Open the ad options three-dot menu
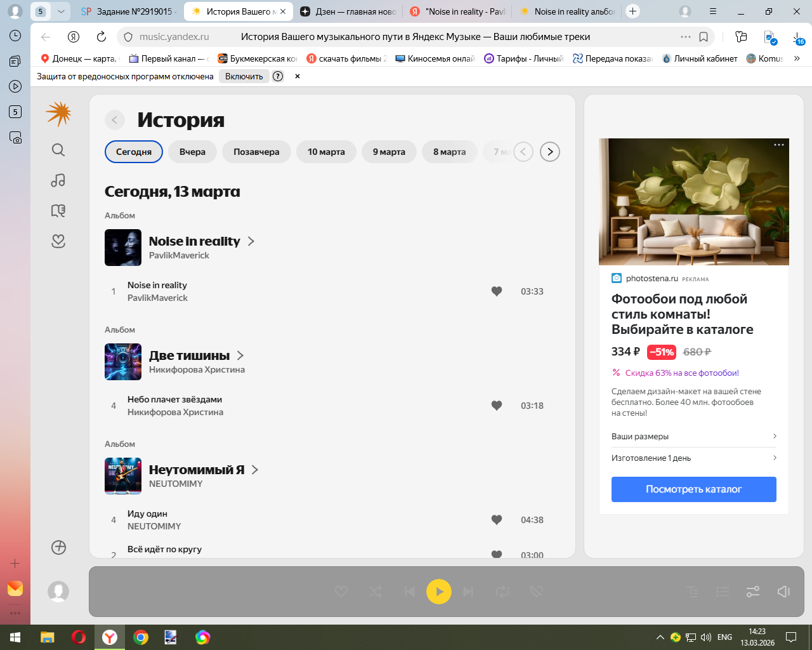The image size is (812, 650). (779, 145)
